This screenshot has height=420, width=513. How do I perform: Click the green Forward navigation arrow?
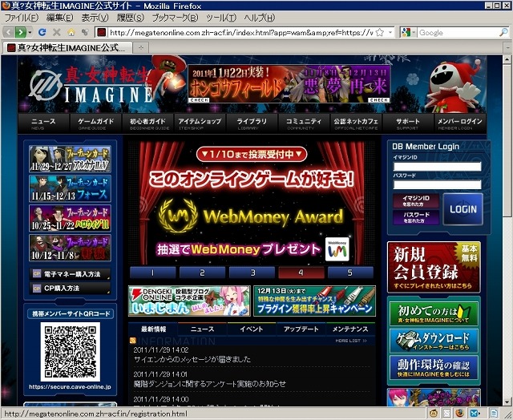(20, 32)
